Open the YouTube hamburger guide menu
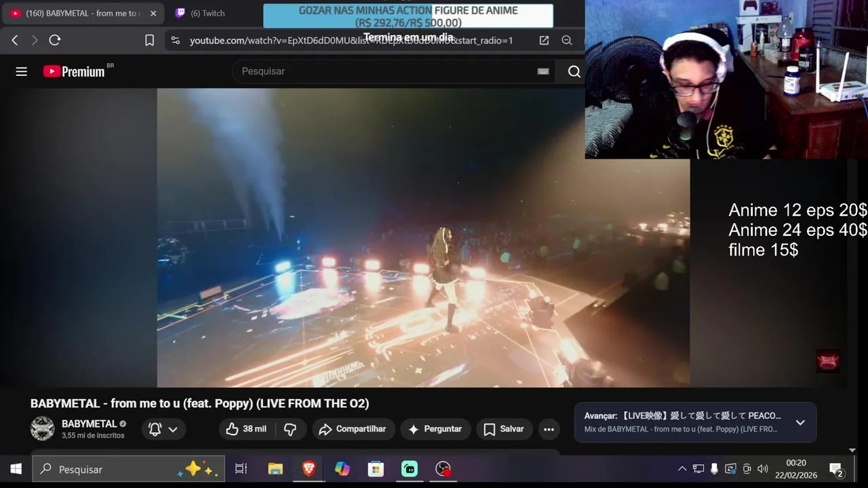Image resolution: width=868 pixels, height=488 pixels. point(22,71)
